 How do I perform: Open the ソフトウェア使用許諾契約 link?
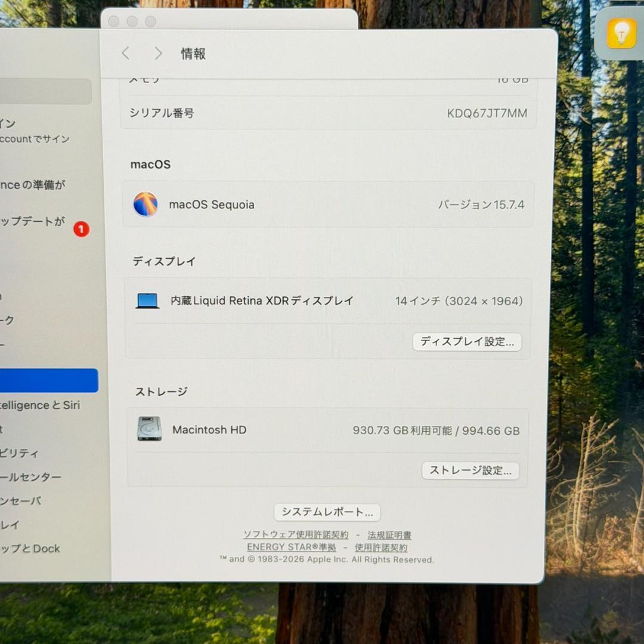click(x=296, y=535)
